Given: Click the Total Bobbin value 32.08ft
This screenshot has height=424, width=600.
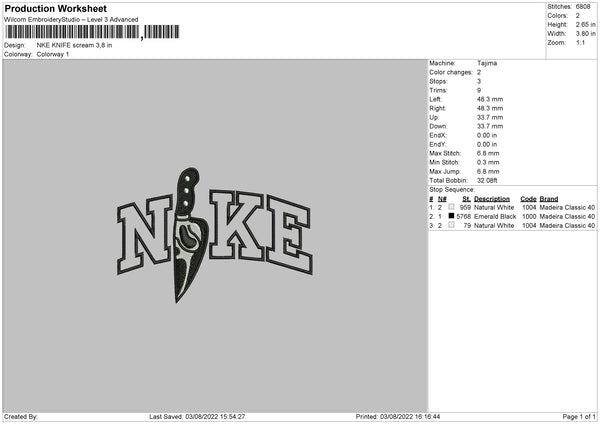Looking at the screenshot, I should click(x=487, y=181).
